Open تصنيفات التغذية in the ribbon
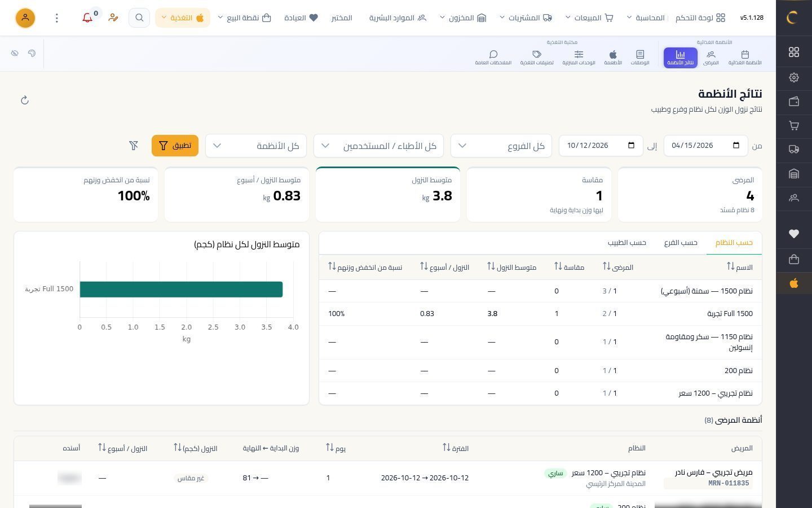Screen dimensions: 812x508 [537, 58]
